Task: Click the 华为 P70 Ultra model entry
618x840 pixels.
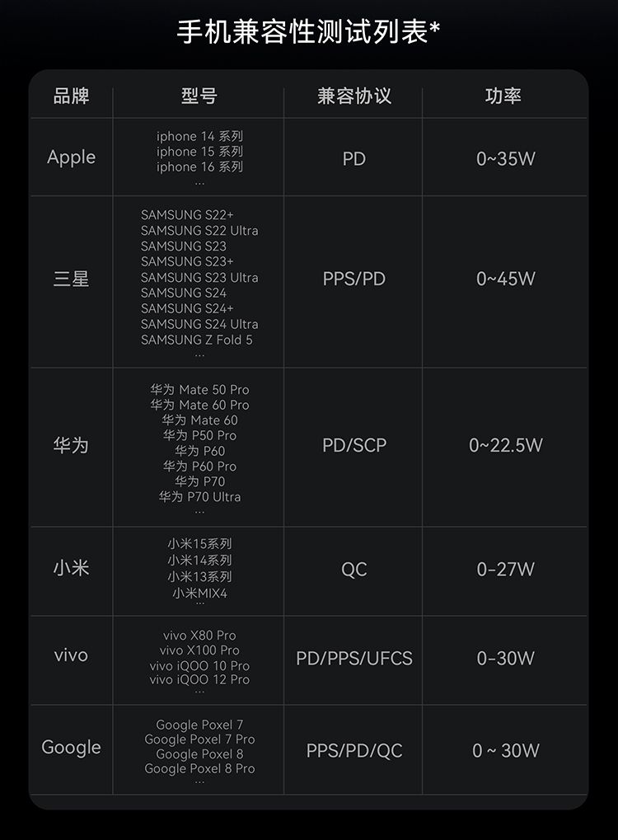Action: [199, 497]
